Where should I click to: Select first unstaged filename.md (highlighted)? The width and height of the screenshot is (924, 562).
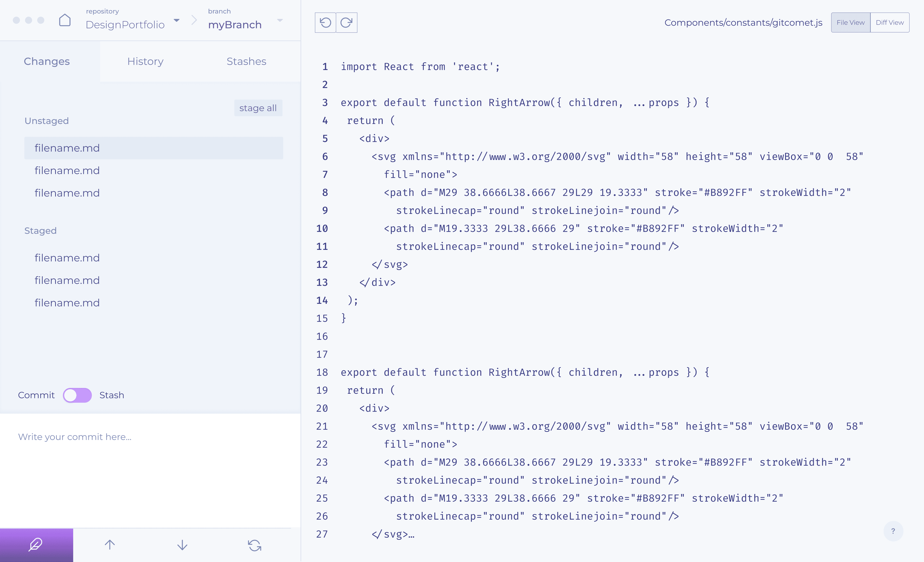point(154,148)
